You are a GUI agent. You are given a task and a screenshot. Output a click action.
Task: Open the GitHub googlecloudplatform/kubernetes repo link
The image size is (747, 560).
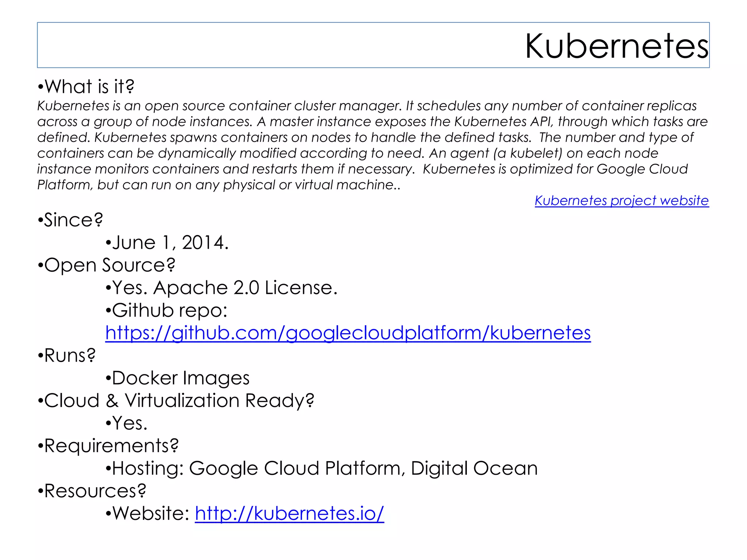click(x=348, y=333)
